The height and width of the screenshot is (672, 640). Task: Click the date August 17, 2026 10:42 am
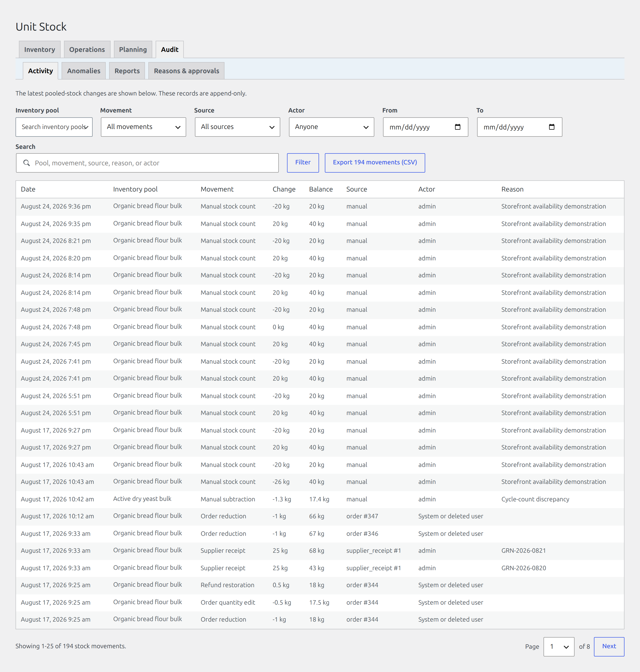coord(57,499)
